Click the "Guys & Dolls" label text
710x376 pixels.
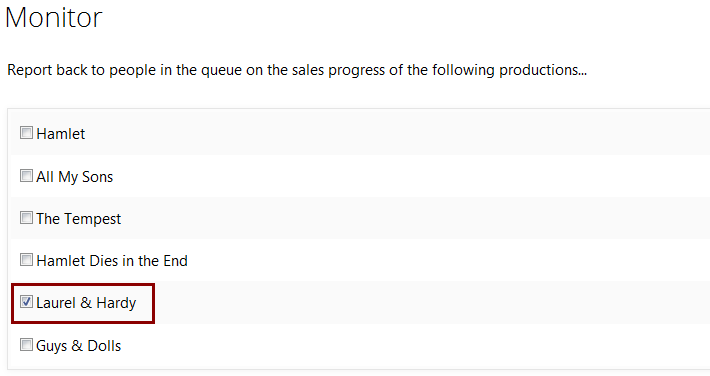tap(79, 346)
